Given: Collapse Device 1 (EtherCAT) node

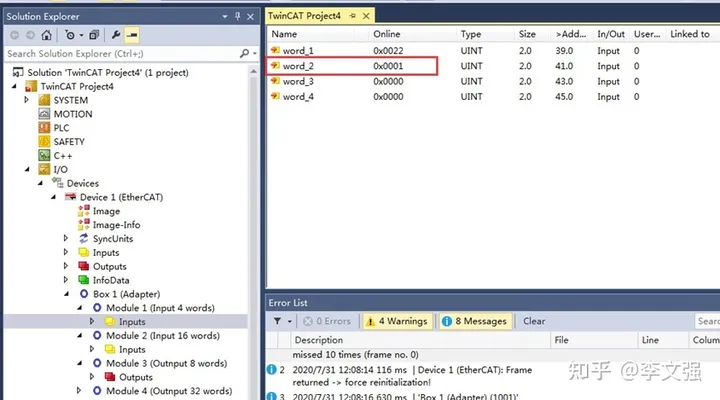Looking at the screenshot, I should tap(54, 197).
